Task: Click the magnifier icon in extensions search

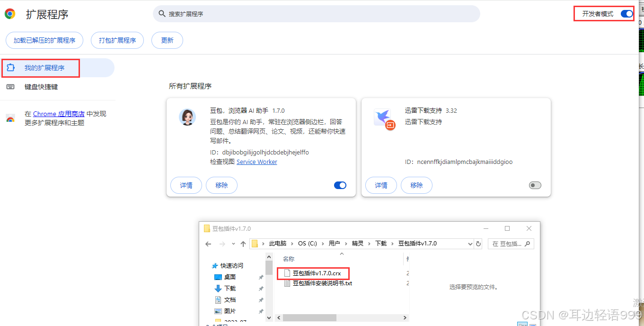Action: click(x=162, y=14)
